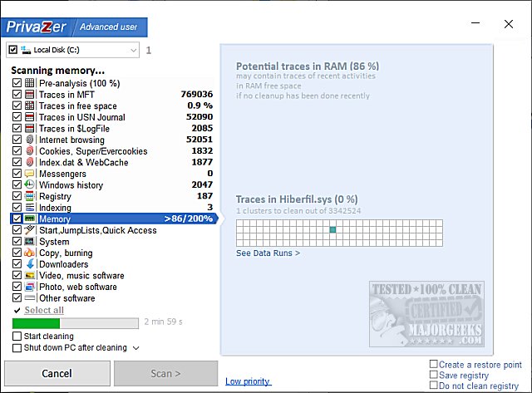Toggle the Internet browsing checkbox

click(17, 140)
